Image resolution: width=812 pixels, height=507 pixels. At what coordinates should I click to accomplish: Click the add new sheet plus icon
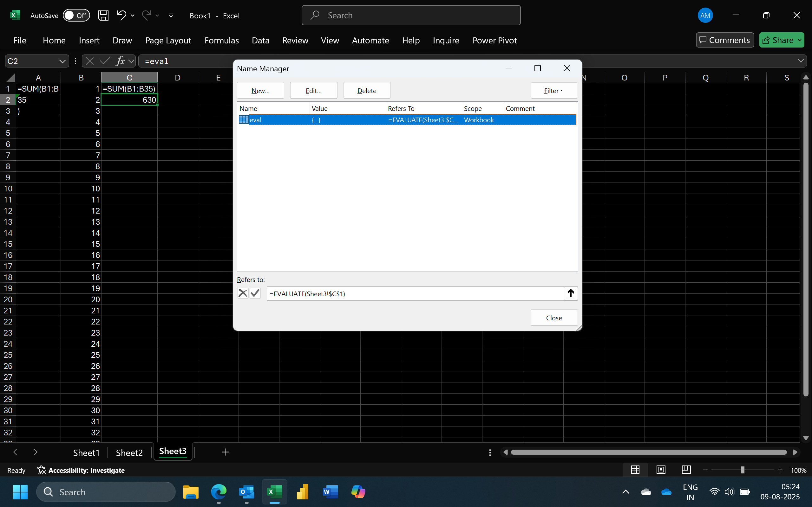[225, 452]
